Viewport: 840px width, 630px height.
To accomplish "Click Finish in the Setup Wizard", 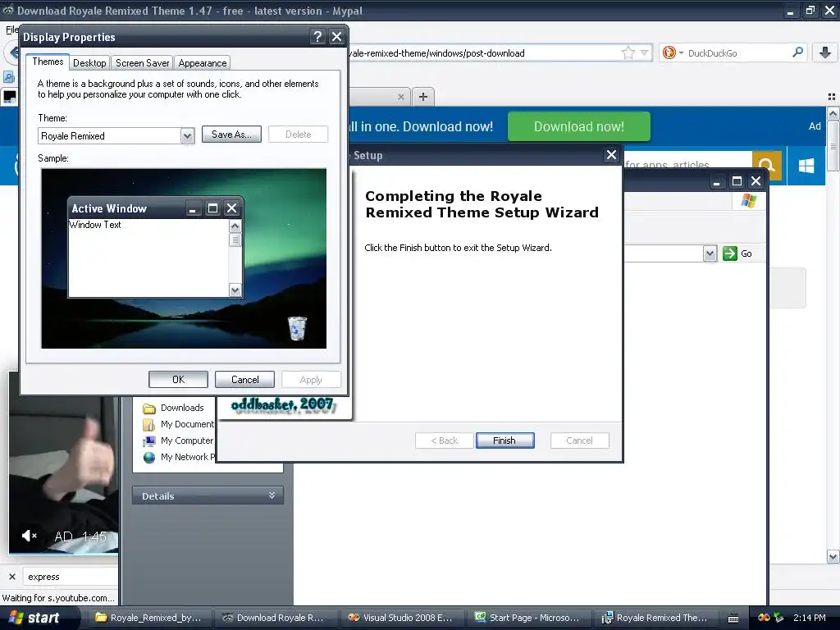I will 504,441.
